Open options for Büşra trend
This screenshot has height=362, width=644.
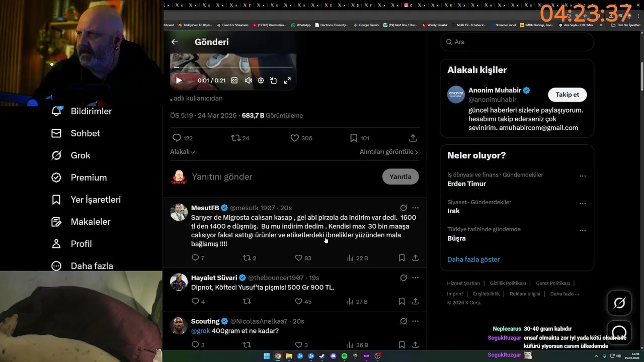583,231
